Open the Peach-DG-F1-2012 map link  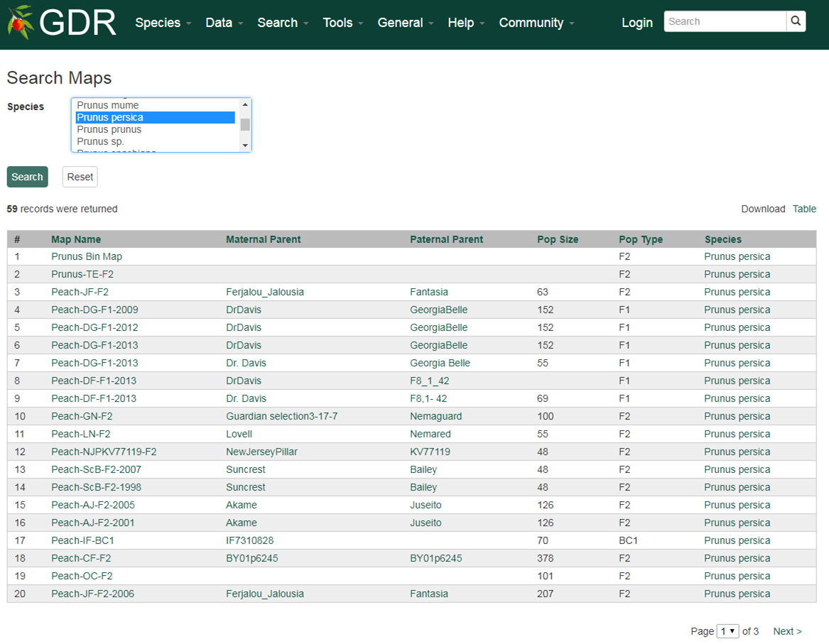[x=94, y=327]
